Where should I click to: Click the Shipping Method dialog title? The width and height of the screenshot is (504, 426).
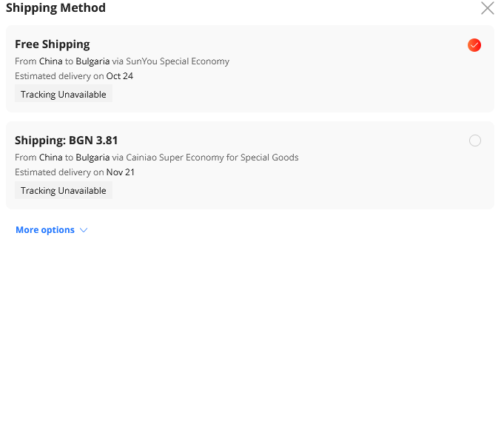click(x=56, y=8)
